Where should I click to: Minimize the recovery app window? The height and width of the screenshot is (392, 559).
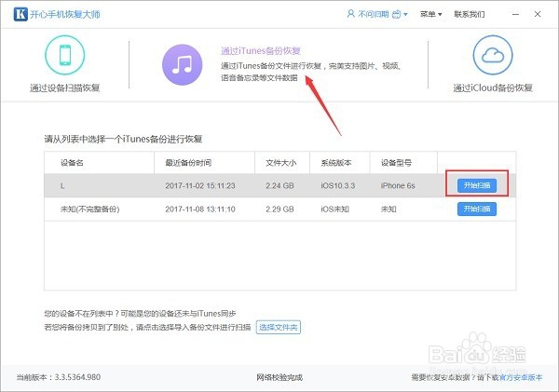click(515, 14)
